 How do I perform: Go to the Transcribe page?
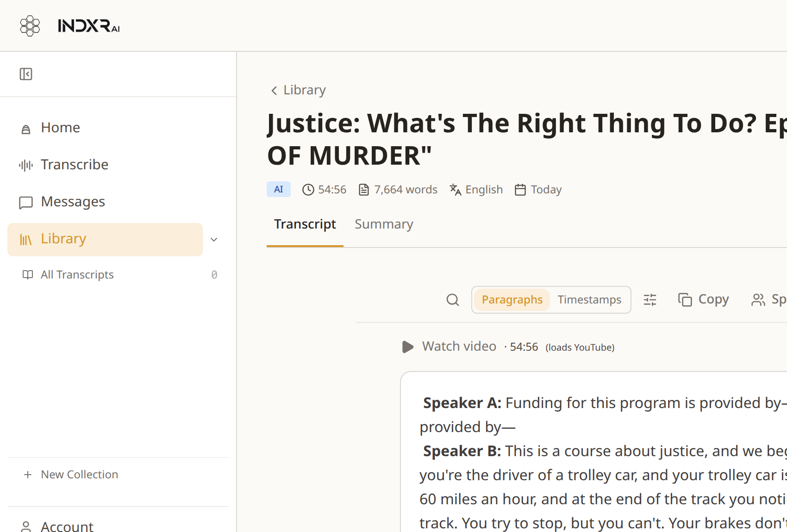[x=105, y=165]
